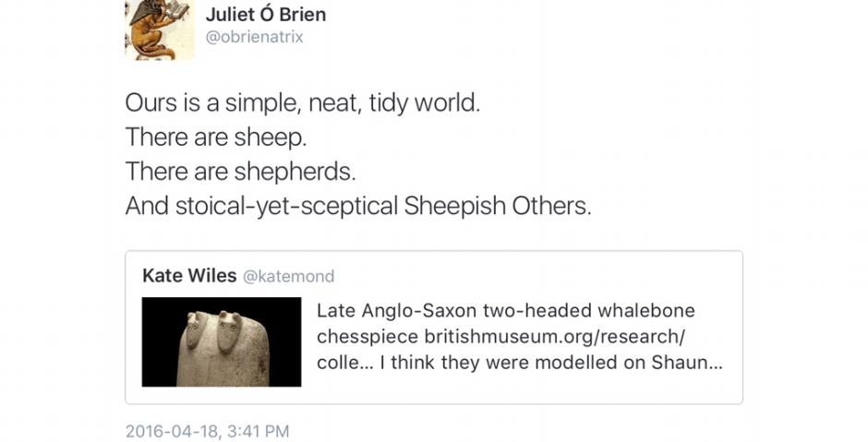This screenshot has width=868, height=442.
Task: Open the 2016-04-18, 3:41 PM timestamp
Action: 208,431
